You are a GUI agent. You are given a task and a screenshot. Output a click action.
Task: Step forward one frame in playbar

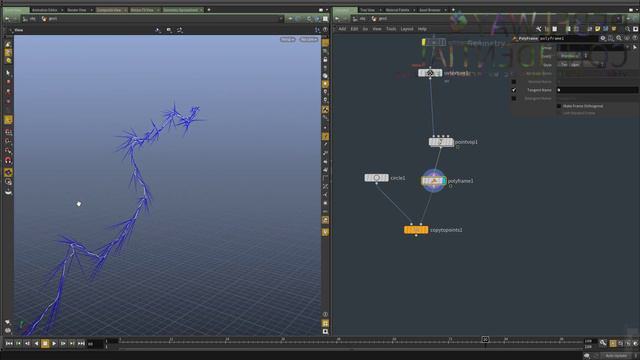pos(63,344)
